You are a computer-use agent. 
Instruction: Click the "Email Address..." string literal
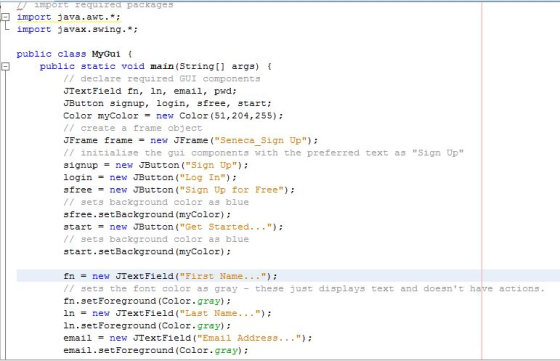coord(249,338)
